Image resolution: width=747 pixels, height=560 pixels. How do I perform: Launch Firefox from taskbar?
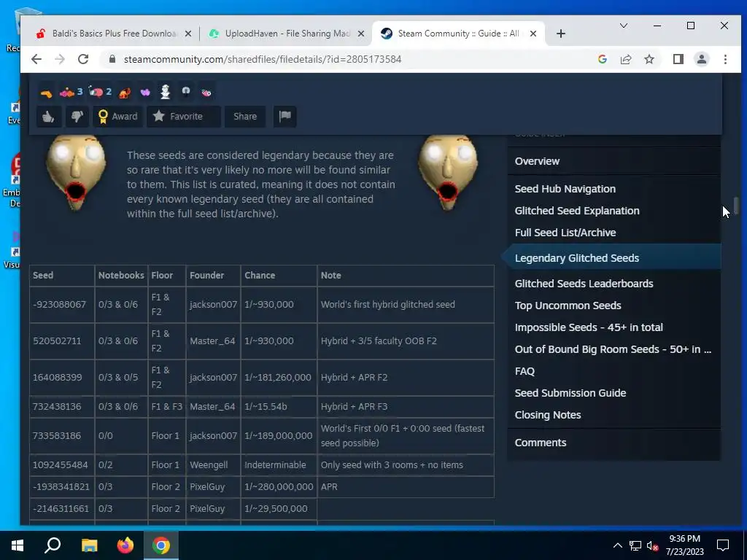pyautogui.click(x=125, y=545)
